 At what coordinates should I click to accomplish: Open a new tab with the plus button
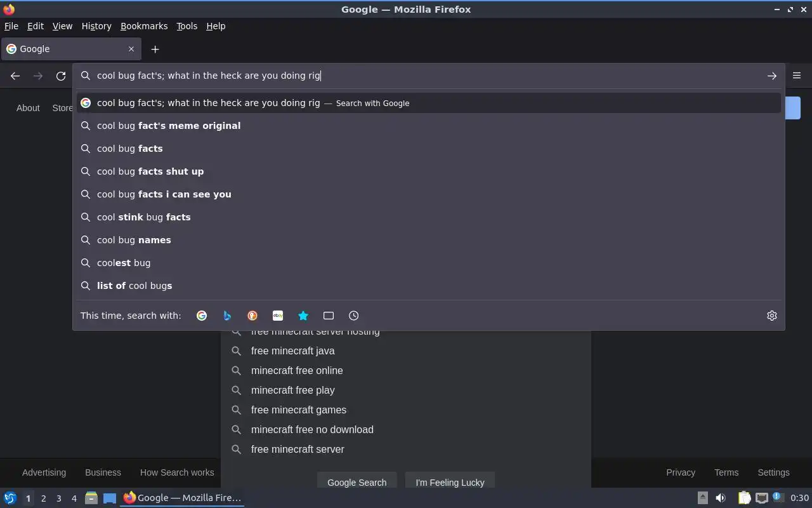[155, 49]
